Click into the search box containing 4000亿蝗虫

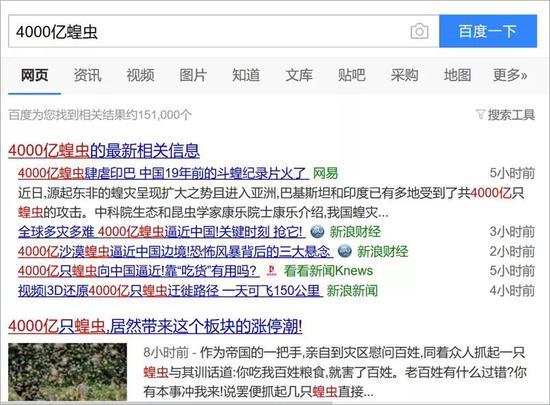click(209, 32)
